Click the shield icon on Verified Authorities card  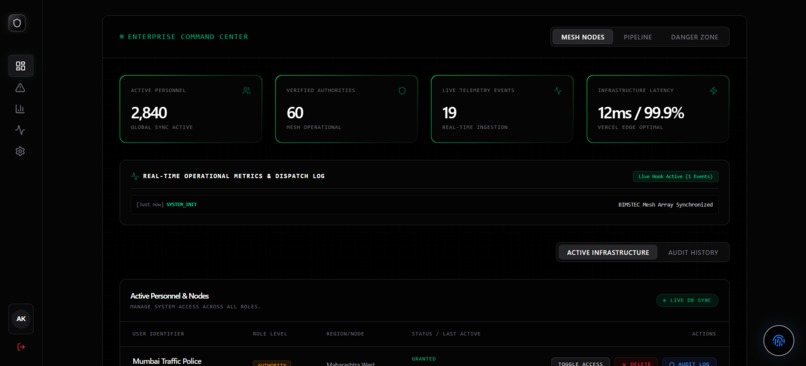tap(402, 90)
